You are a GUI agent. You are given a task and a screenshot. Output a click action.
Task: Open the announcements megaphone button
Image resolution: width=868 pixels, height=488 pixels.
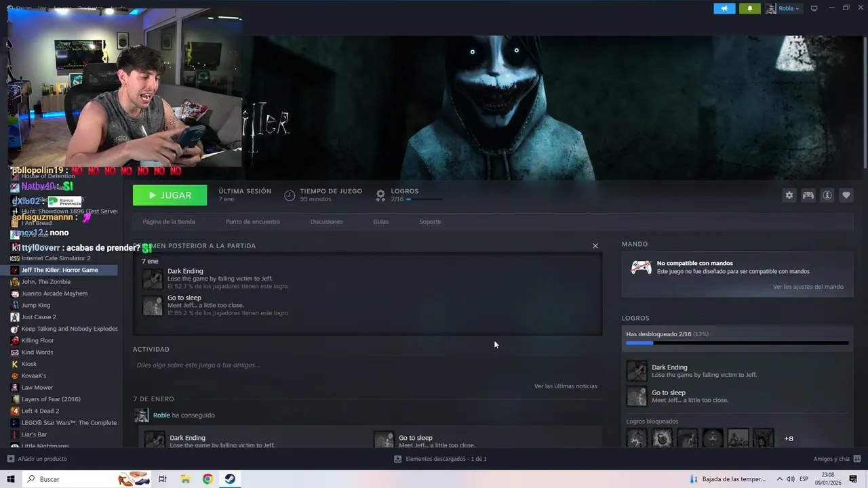(724, 8)
